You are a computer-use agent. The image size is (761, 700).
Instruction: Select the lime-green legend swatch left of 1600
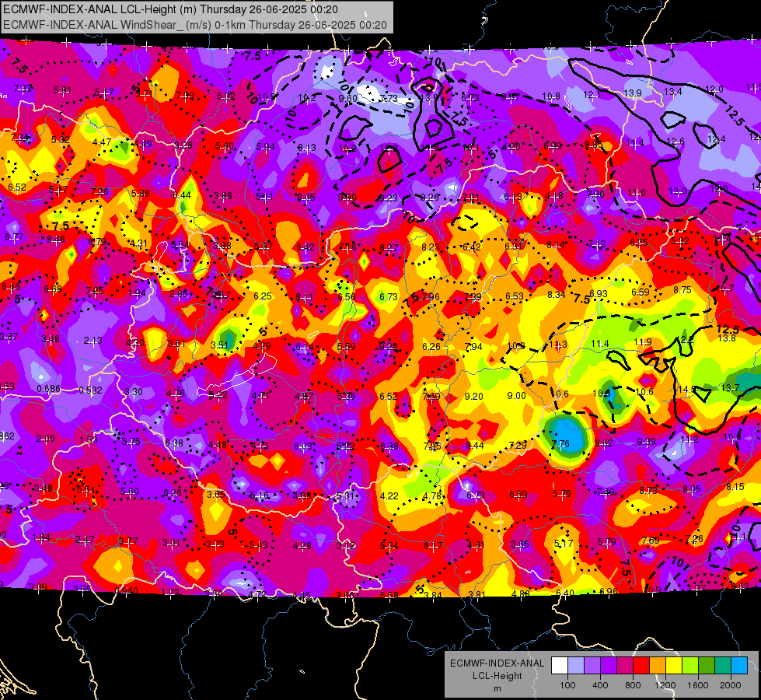pos(689,666)
